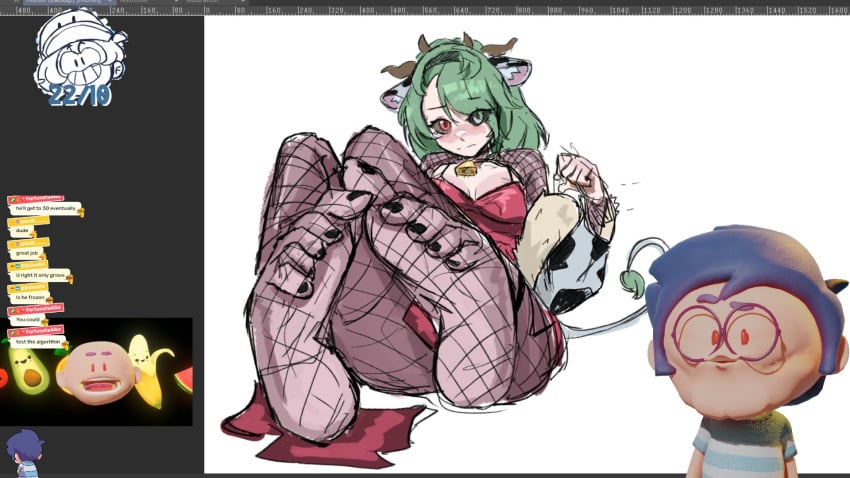Viewport: 850px width, 478px height.
Task: Click chat message "test the algorithm"
Action: (x=38, y=342)
